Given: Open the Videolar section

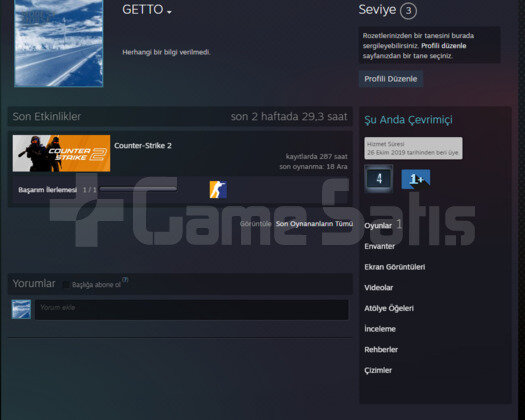Looking at the screenshot, I should (379, 288).
